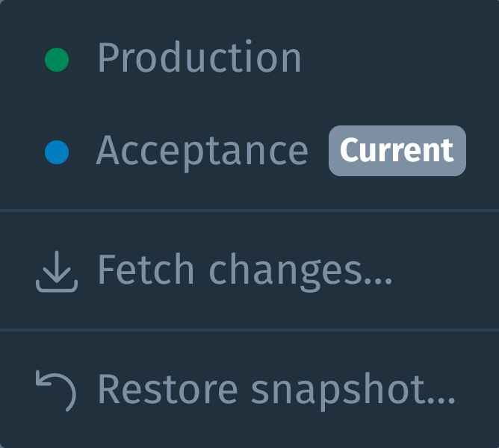Choose Acceptance via its label text

pos(202,152)
